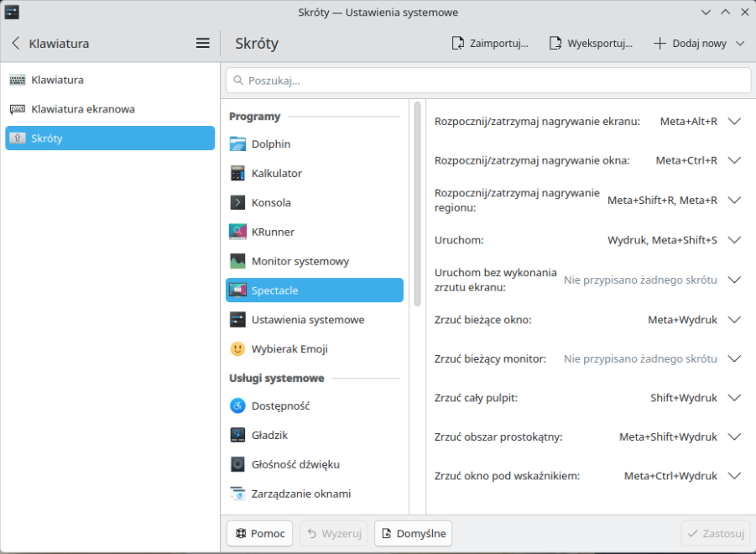
Task: Click the Zaimportuj... button
Action: pyautogui.click(x=490, y=44)
